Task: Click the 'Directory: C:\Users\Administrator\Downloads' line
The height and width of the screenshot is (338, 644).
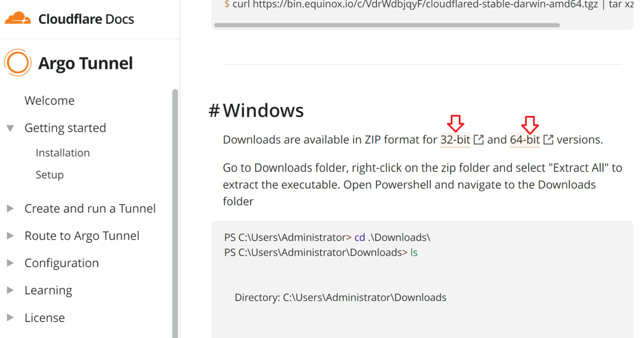Action: click(340, 297)
